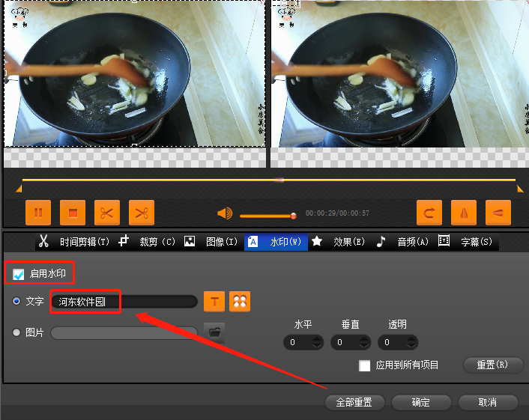This screenshot has width=529, height=420.
Task: Click the watermark text field 河东软件园
Action: pos(124,302)
